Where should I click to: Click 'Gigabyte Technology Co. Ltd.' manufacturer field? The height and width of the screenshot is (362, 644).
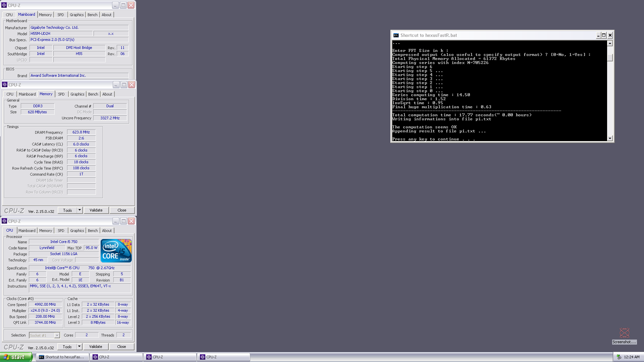[x=79, y=27]
